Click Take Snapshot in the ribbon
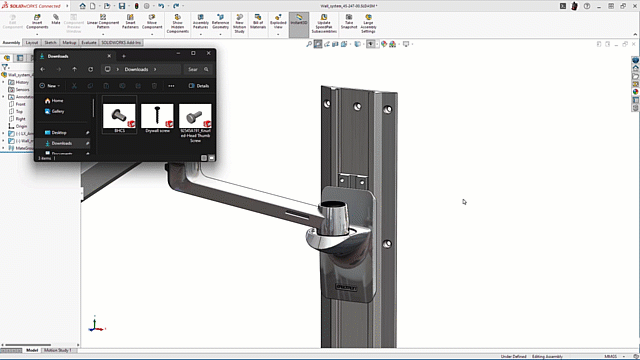The image size is (640, 360). pyautogui.click(x=349, y=22)
